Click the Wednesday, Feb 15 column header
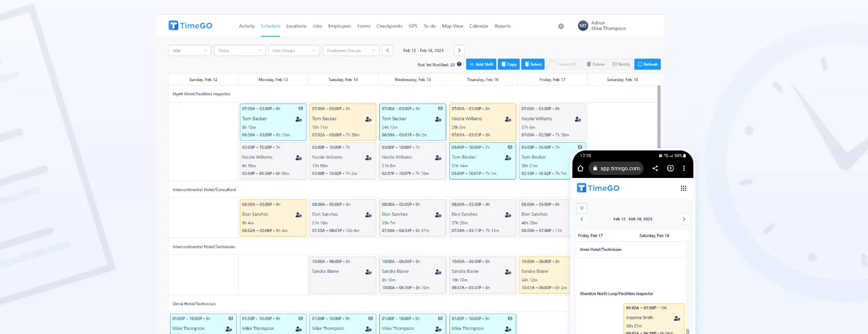868x334 pixels. (x=413, y=80)
